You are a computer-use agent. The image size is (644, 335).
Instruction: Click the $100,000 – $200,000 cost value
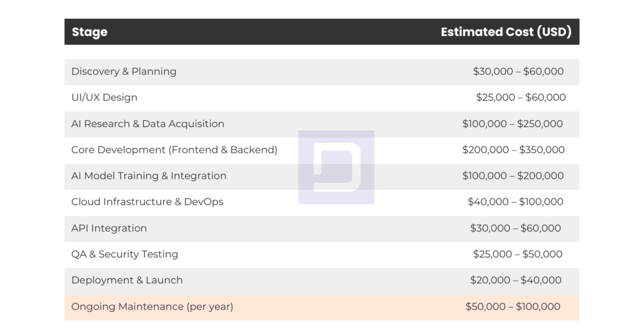[x=513, y=176]
